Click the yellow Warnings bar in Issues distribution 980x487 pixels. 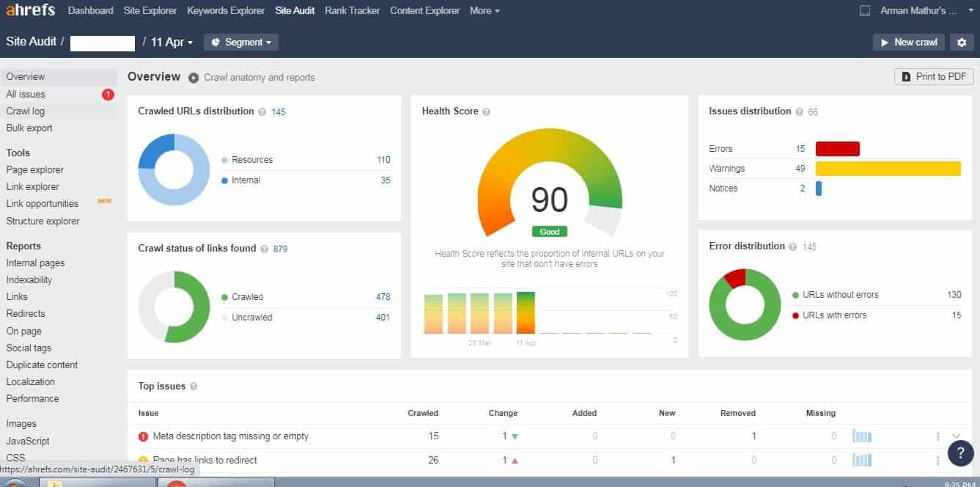(x=888, y=169)
